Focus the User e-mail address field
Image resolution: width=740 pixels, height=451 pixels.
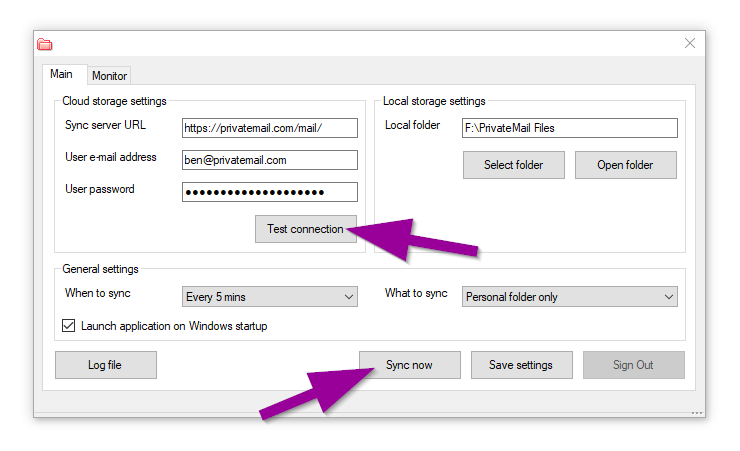click(269, 160)
